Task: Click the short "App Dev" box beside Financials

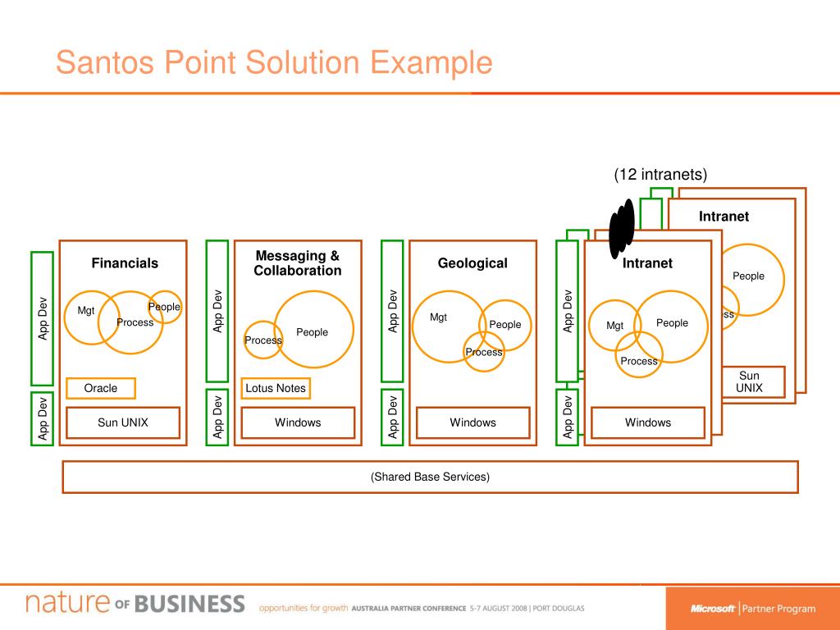Action: (43, 419)
